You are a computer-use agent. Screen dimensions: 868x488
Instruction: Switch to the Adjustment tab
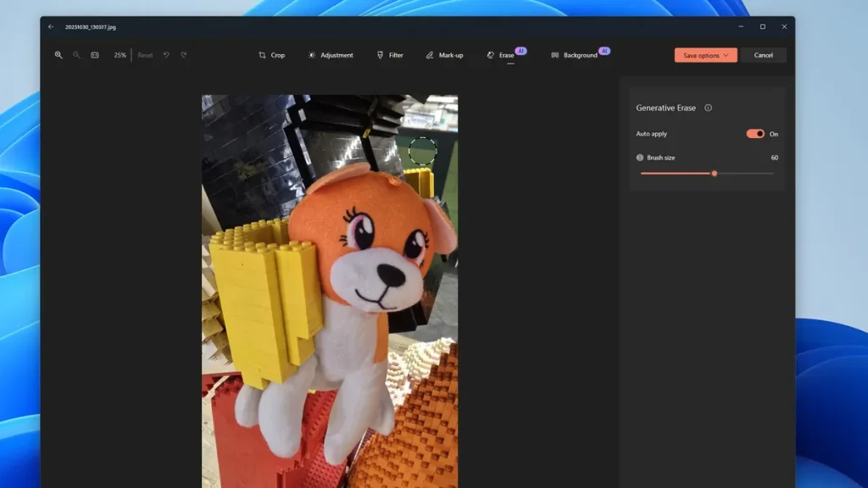coord(331,55)
